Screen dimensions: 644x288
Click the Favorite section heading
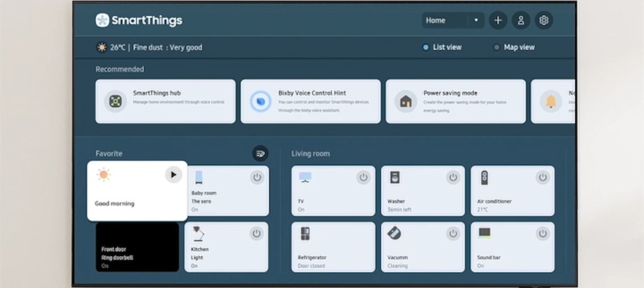pos(109,154)
